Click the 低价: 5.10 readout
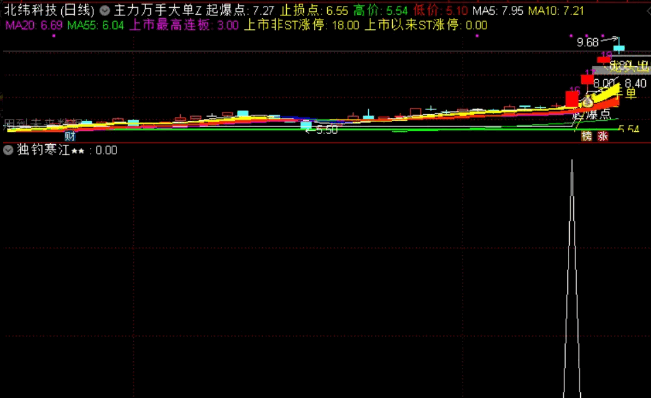 pos(441,10)
